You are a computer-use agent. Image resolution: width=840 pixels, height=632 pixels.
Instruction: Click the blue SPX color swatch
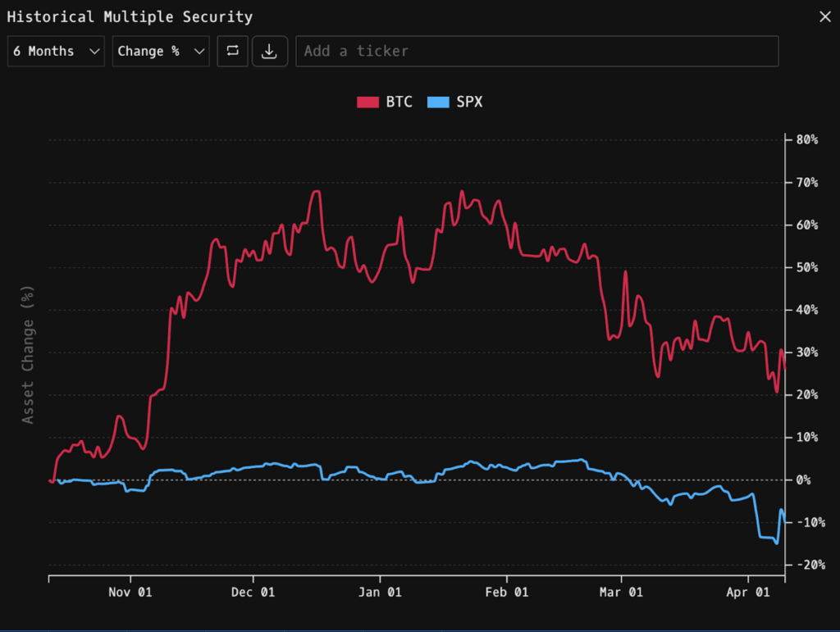click(438, 102)
